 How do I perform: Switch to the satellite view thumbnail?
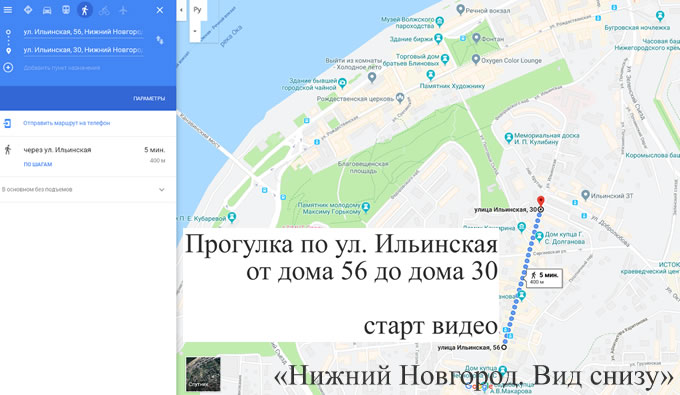click(x=203, y=374)
